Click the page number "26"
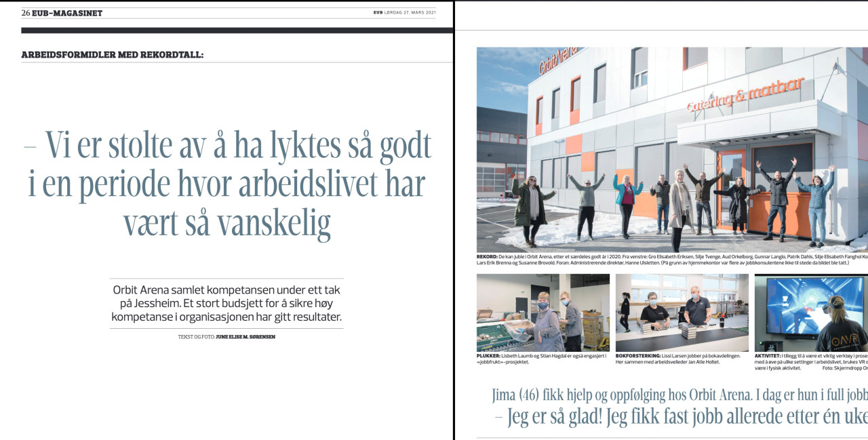868x440 pixels. 26,13
